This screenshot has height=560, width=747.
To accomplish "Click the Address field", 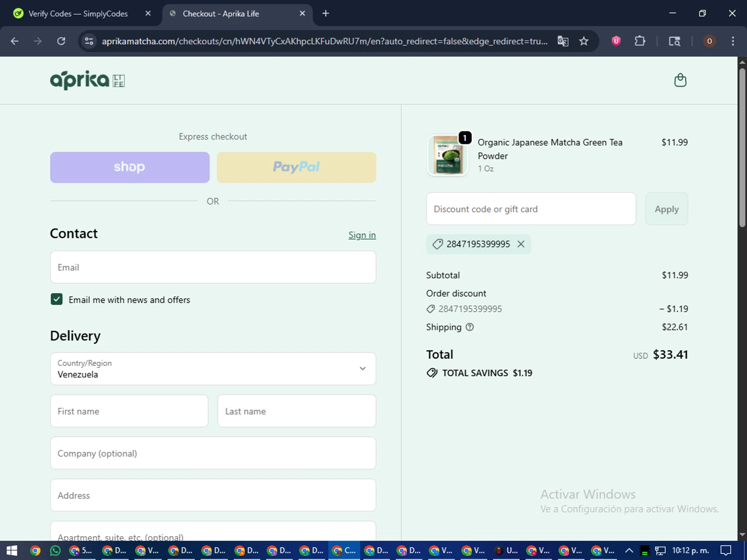I will click(x=213, y=495).
